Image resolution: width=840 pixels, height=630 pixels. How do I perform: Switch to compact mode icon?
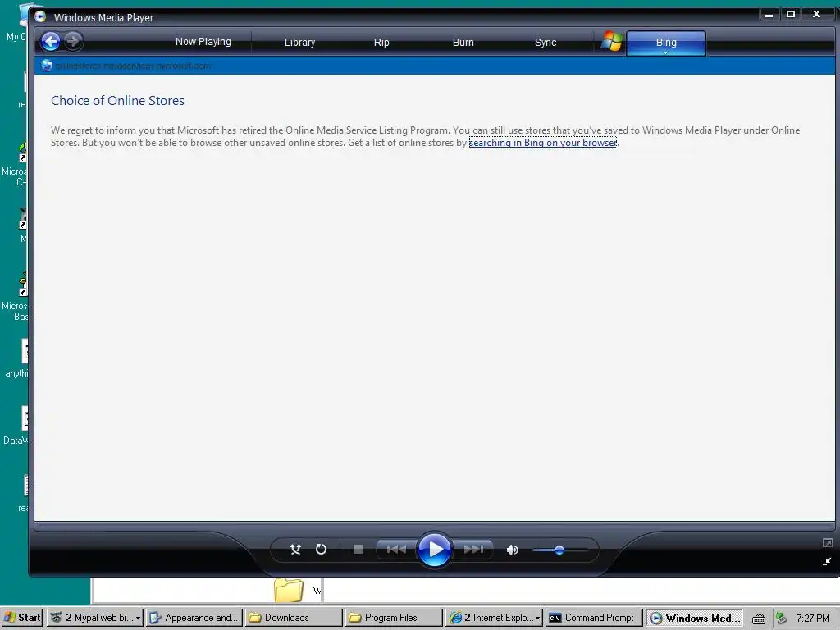(827, 561)
